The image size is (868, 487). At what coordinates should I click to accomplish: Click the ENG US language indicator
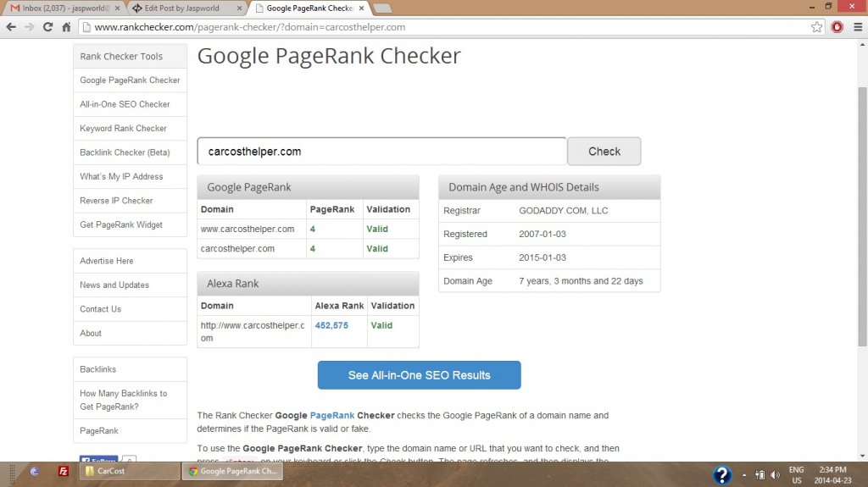tap(797, 475)
